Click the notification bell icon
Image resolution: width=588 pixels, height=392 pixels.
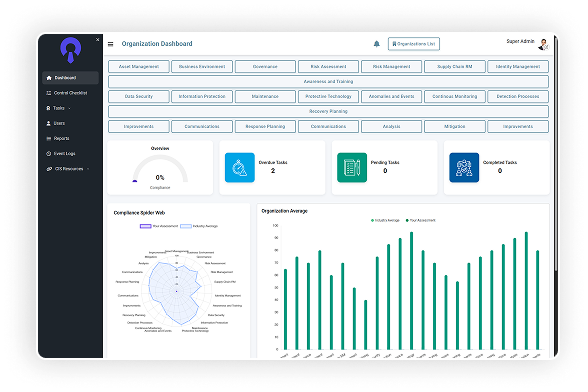point(376,44)
